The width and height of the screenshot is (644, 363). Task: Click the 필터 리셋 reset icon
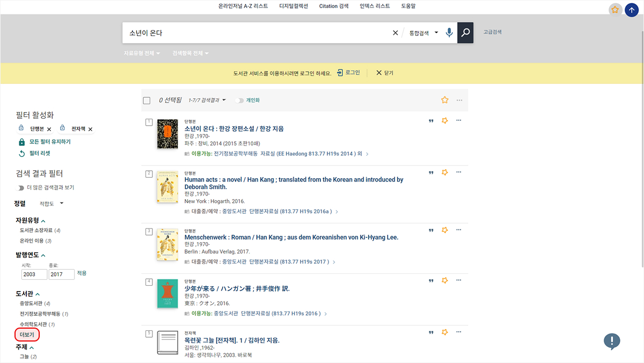pos(22,154)
